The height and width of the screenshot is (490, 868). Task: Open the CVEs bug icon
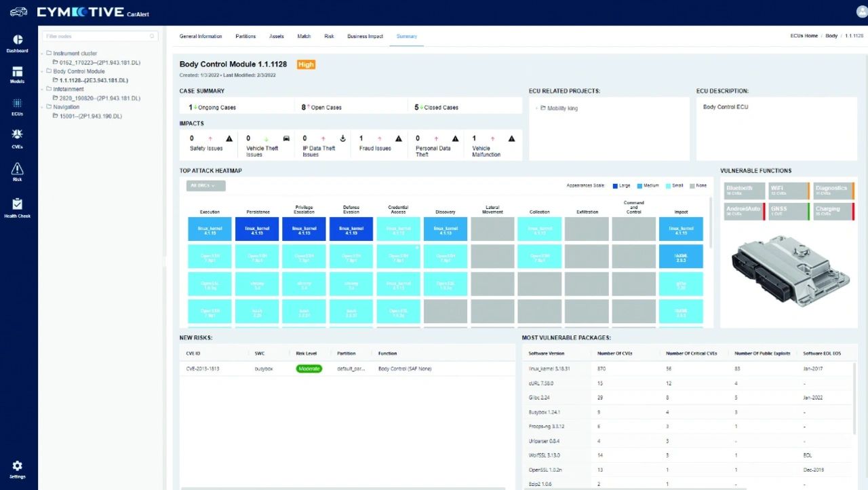click(18, 134)
